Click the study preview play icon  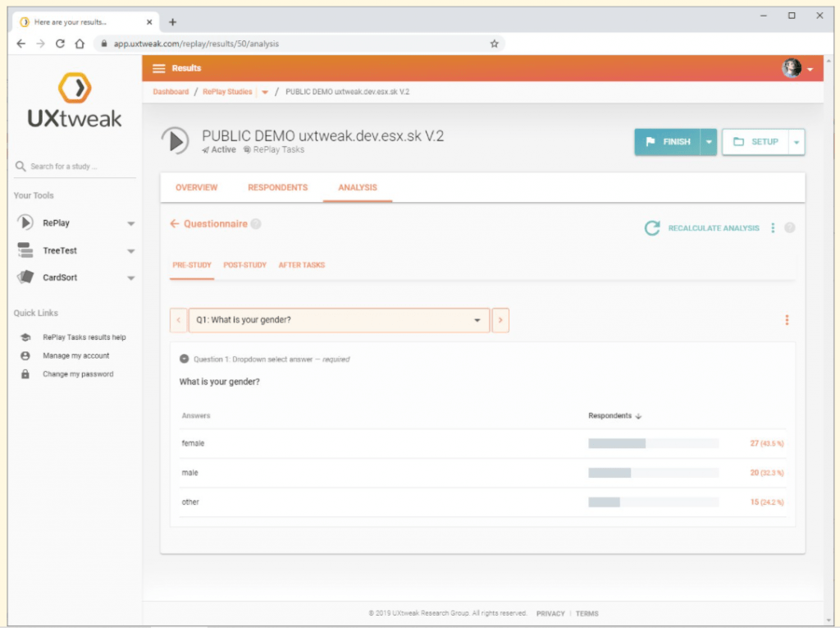pyautogui.click(x=176, y=140)
